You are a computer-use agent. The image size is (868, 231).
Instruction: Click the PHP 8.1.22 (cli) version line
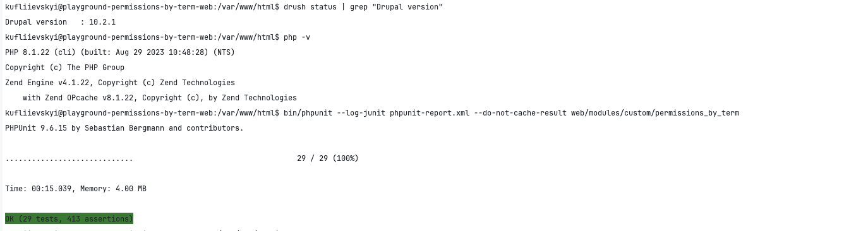[120, 52]
